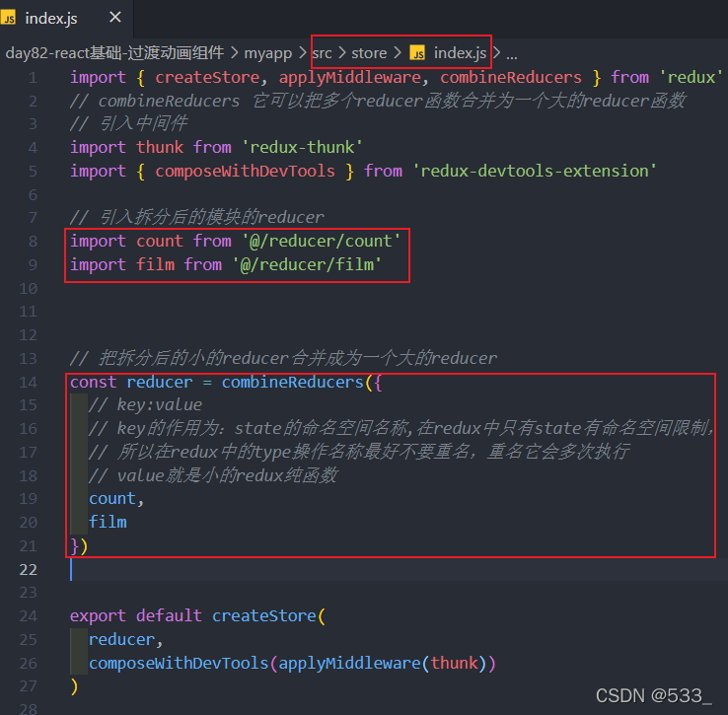
Task: Click the '@/reducer/film' import path
Action: 307,264
